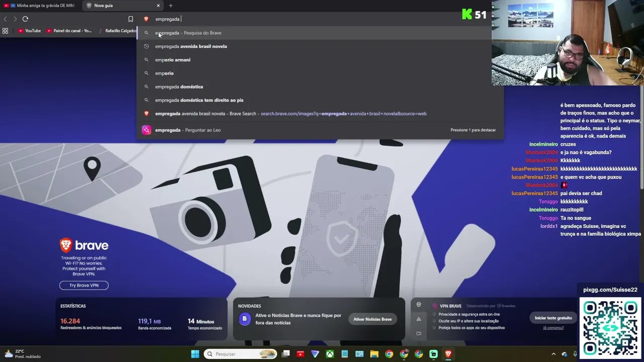
Task: Click the Ativar Notícias Brave button
Action: 372,319
